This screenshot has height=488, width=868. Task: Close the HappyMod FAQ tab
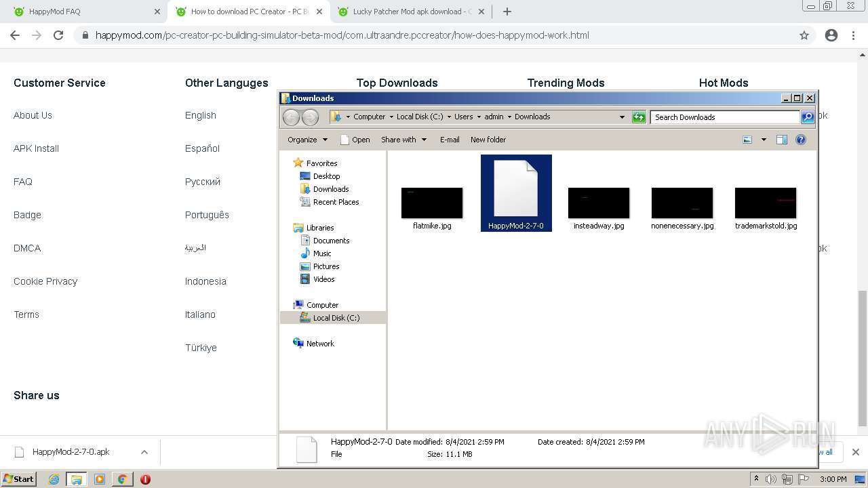pyautogui.click(x=157, y=12)
